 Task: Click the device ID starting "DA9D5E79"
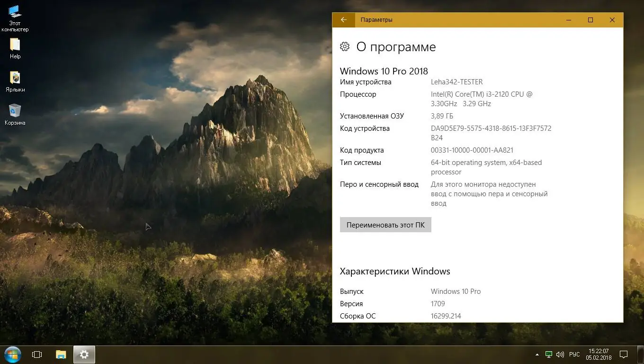[491, 133]
